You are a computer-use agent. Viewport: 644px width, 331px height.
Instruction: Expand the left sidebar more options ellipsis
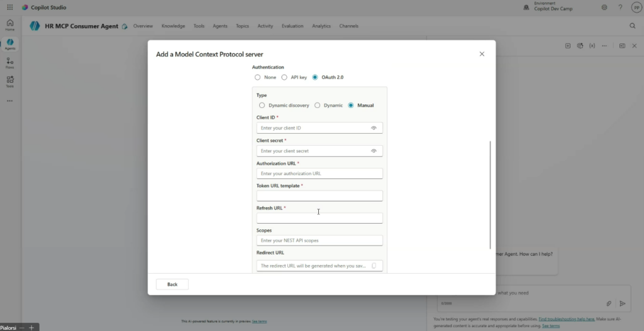point(10,100)
